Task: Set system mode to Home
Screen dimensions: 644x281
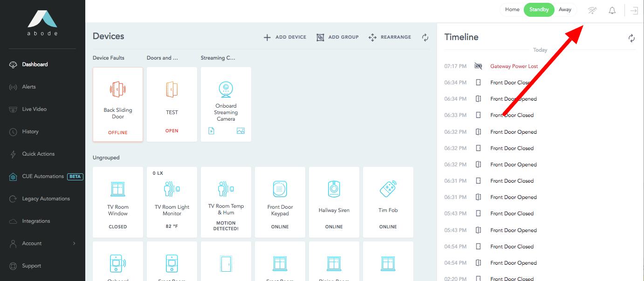Action: (x=512, y=10)
